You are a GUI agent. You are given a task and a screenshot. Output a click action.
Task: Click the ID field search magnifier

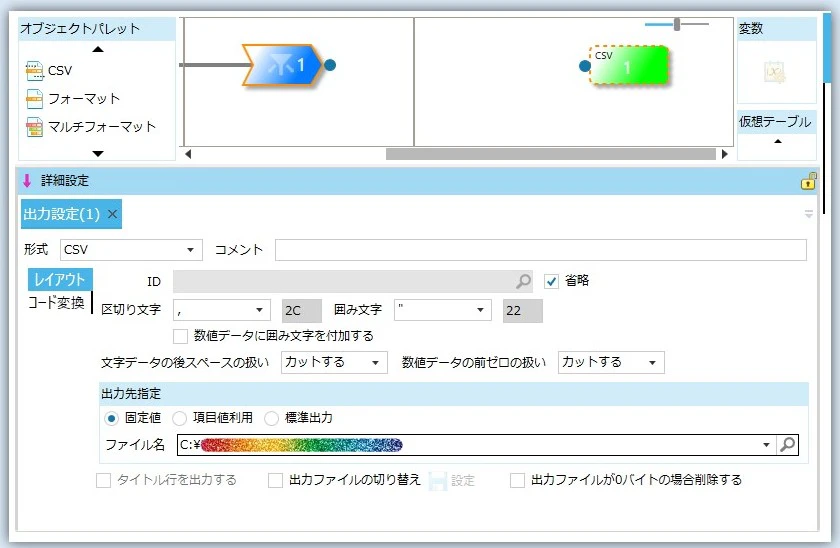[523, 281]
